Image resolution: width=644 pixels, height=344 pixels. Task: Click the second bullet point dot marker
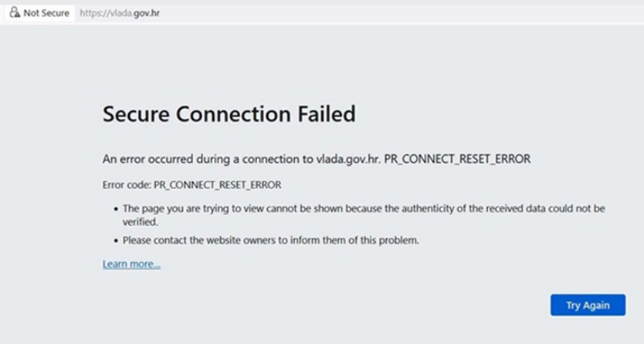[x=117, y=241]
